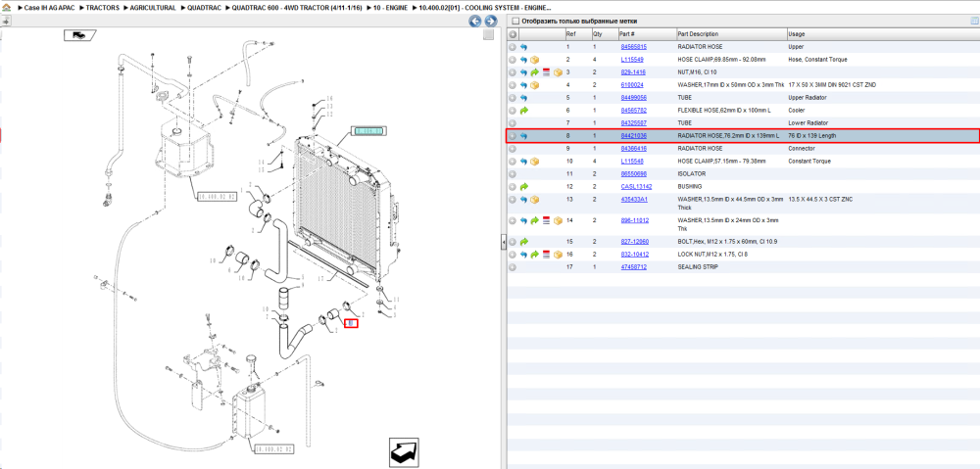This screenshot has width=980, height=469.
Task: Click blue reply arrow for RADIATOR HOSE Upper
Action: point(523,47)
